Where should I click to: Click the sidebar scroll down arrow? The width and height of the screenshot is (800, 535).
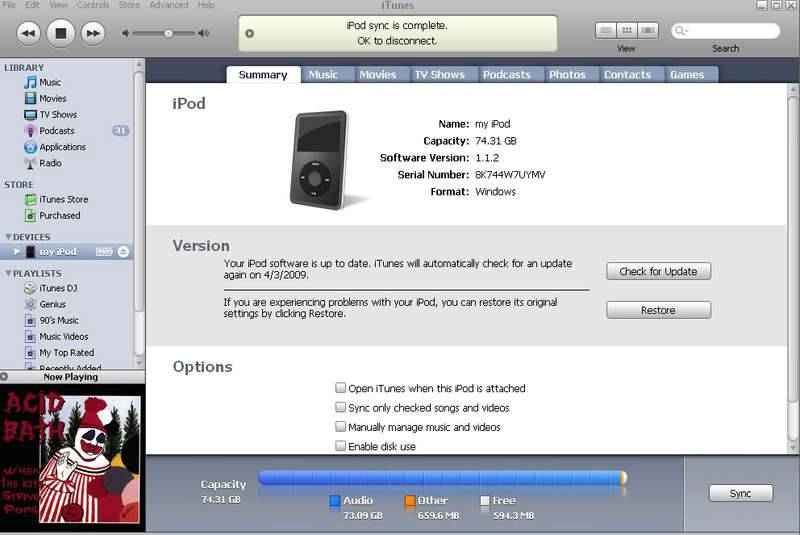[139, 363]
